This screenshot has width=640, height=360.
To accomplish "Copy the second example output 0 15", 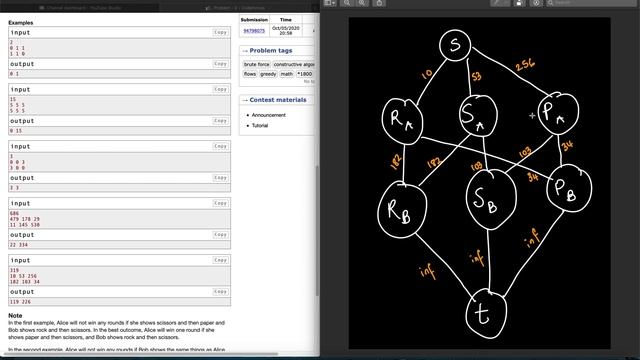I will [x=220, y=120].
